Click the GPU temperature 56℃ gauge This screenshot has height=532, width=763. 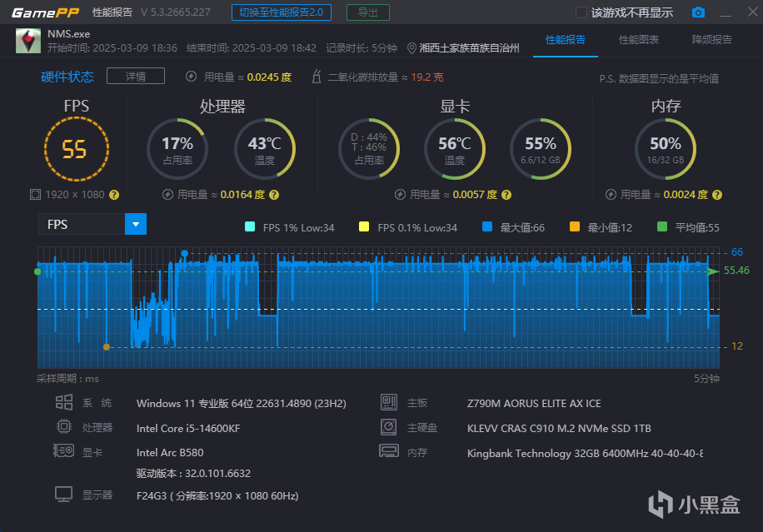tap(455, 149)
